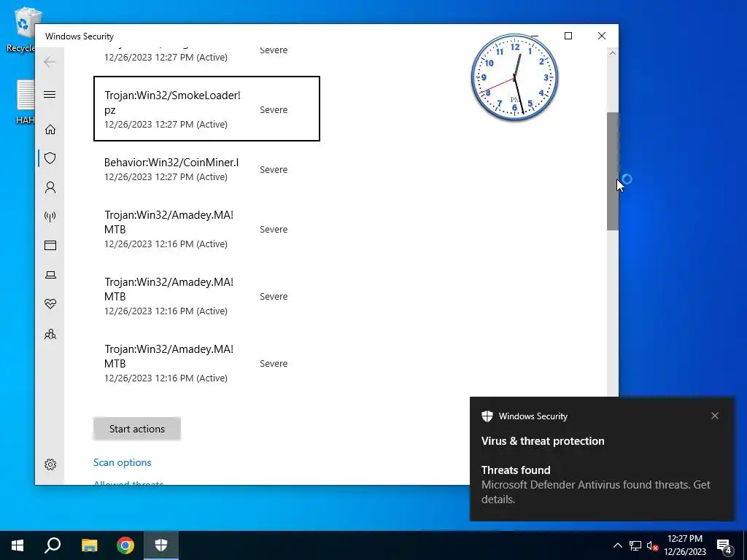Click the scrollbar thumb in Windows Security

613,171
